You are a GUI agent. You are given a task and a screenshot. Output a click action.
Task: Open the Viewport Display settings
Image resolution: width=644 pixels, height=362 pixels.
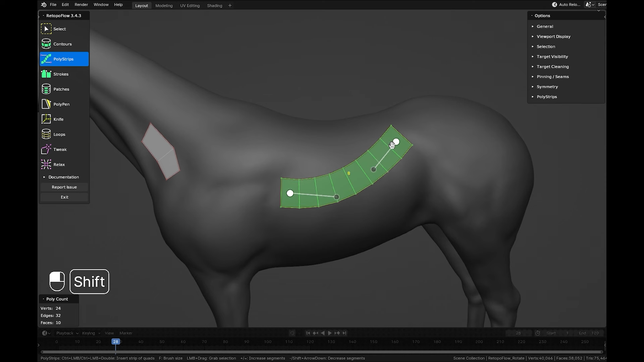[553, 36]
